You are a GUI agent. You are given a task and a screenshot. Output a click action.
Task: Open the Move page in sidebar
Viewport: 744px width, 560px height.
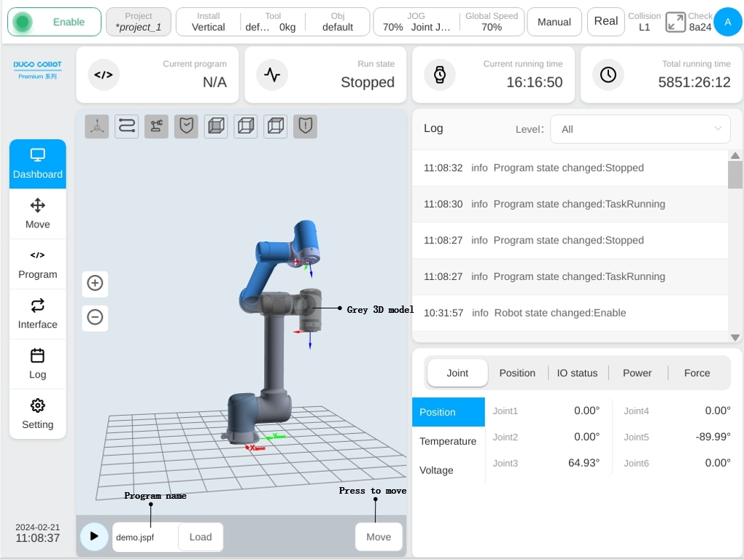(x=37, y=214)
